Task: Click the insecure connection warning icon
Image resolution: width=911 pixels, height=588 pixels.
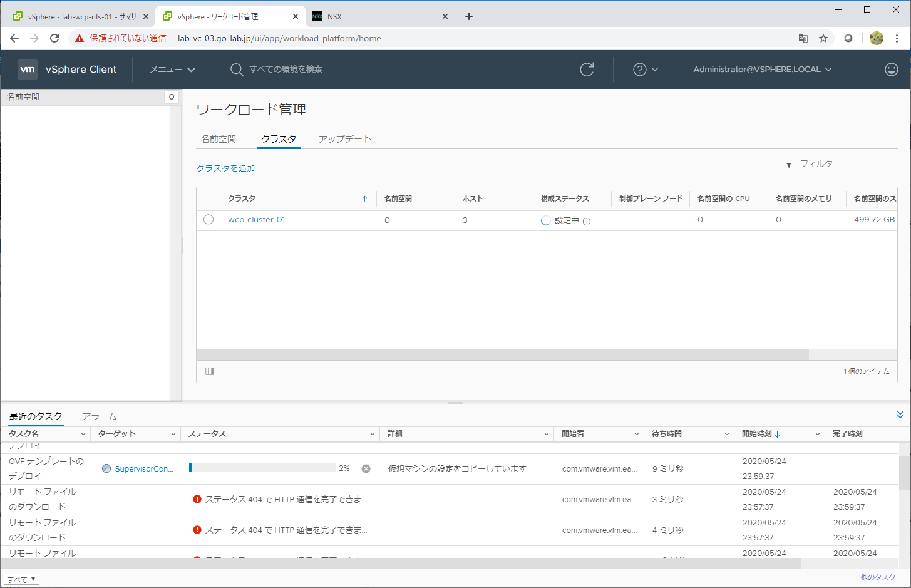Action: [x=80, y=38]
